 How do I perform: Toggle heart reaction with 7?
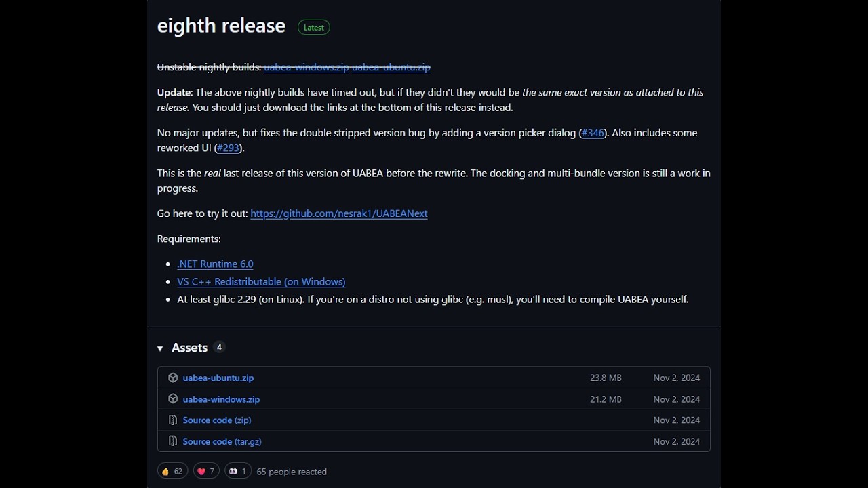(206, 471)
